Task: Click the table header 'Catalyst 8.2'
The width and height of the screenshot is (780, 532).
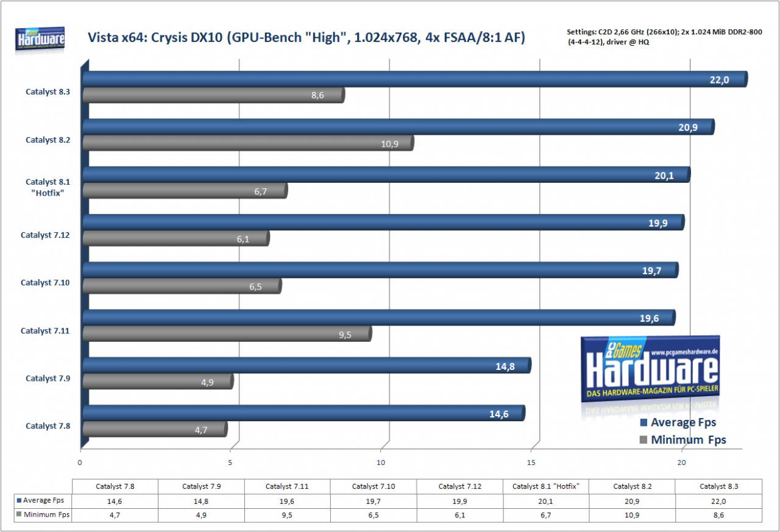Action: point(633,486)
